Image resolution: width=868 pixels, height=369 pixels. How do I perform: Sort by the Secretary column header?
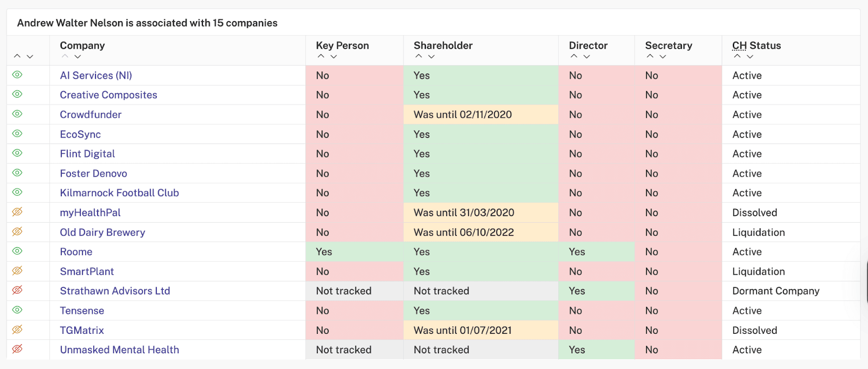pyautogui.click(x=668, y=46)
